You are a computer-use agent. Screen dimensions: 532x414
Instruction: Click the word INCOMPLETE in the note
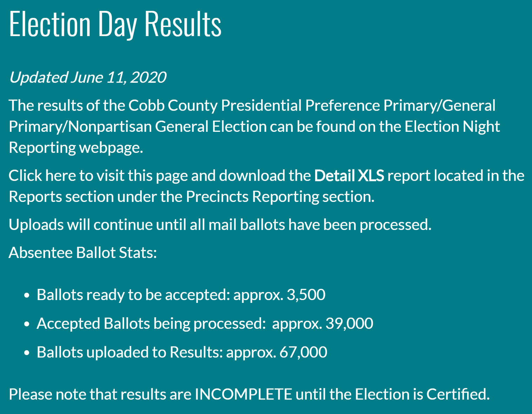[x=244, y=394]
